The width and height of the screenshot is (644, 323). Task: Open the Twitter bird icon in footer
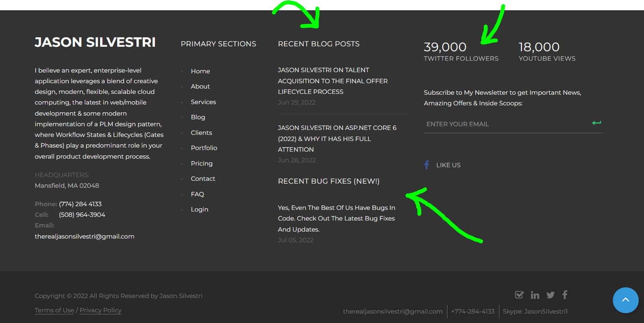[550, 295]
